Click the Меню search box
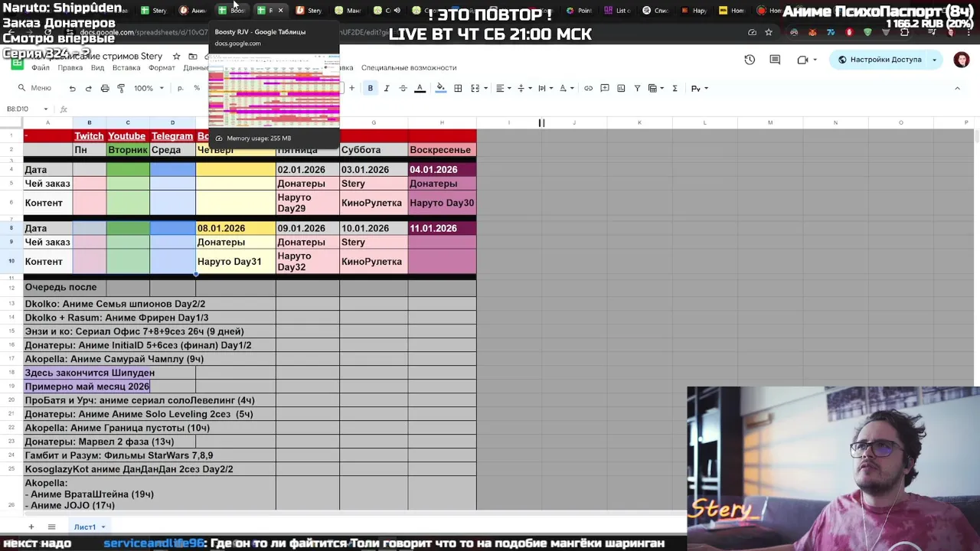This screenshot has width=980, height=551. [x=36, y=89]
